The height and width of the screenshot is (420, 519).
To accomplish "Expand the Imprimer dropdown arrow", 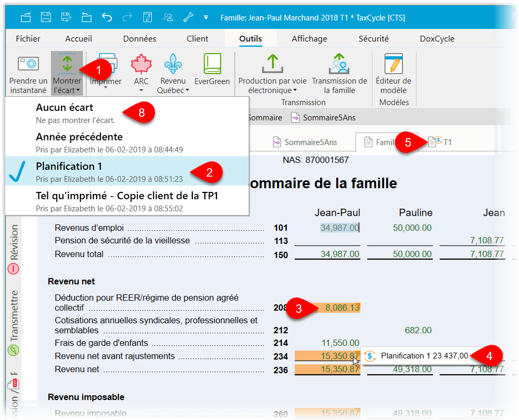I will [106, 88].
